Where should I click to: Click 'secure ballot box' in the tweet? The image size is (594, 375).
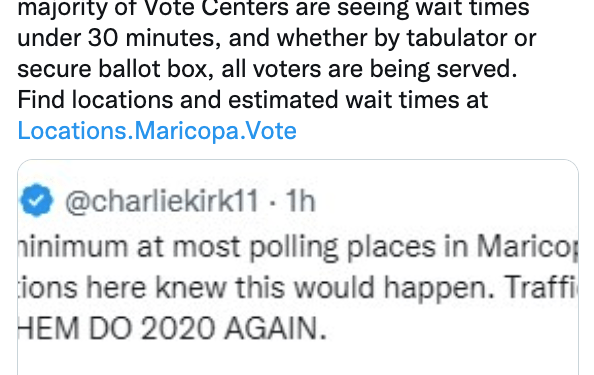point(116,69)
